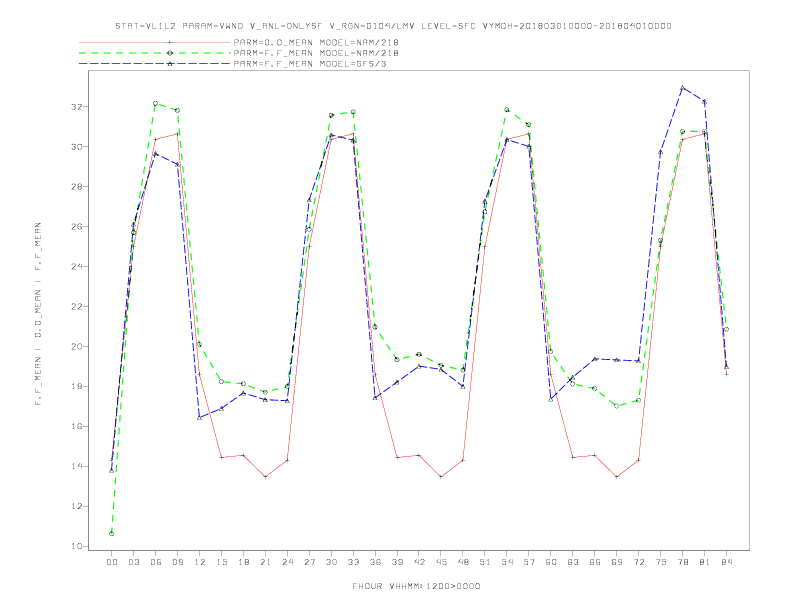Click x-axis tick label 30
This screenshot has height=612, width=792.
click(331, 562)
